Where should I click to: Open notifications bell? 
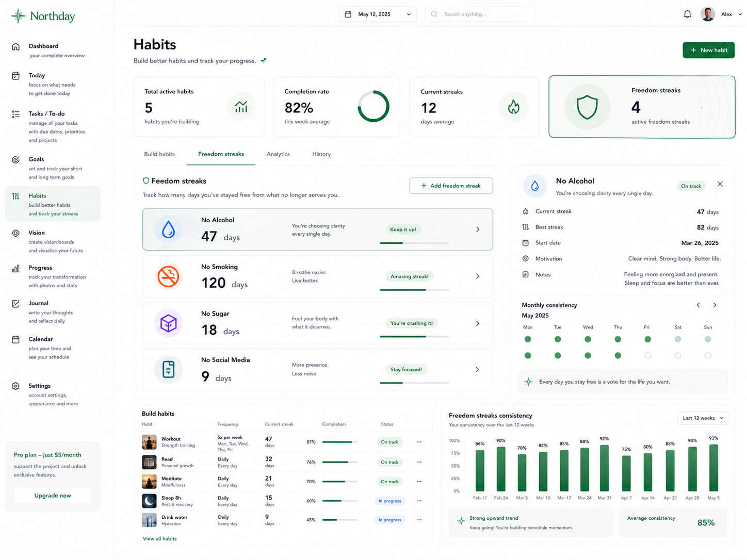687,14
